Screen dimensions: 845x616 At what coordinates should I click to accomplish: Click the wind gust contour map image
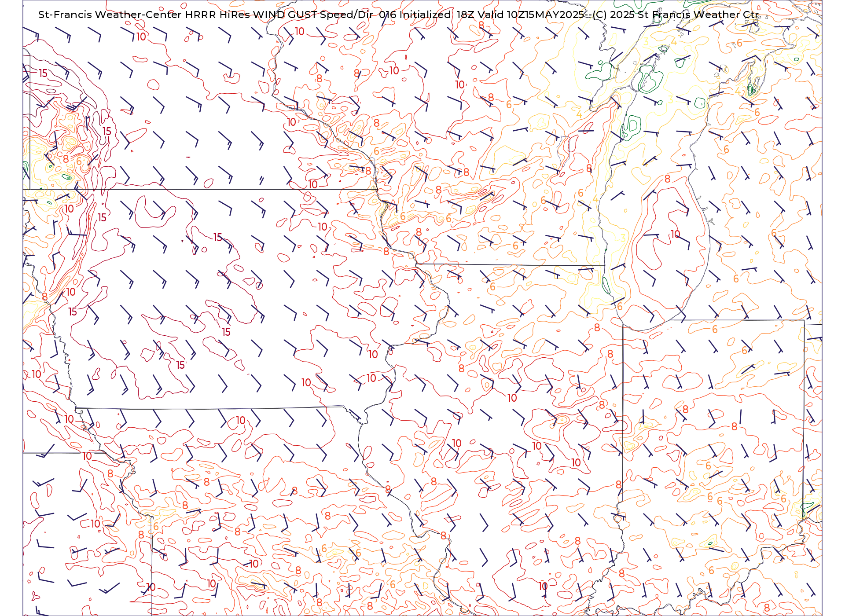422,308
